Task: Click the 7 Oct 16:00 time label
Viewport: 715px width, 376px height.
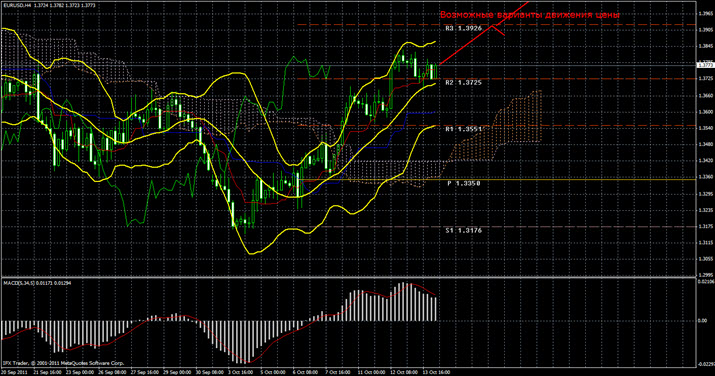Action: tap(338, 373)
